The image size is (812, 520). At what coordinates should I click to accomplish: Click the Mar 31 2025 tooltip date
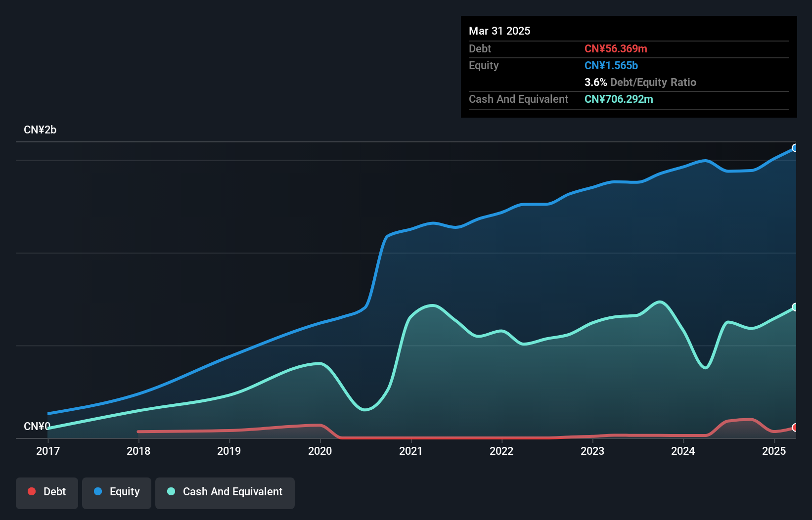coord(499,31)
